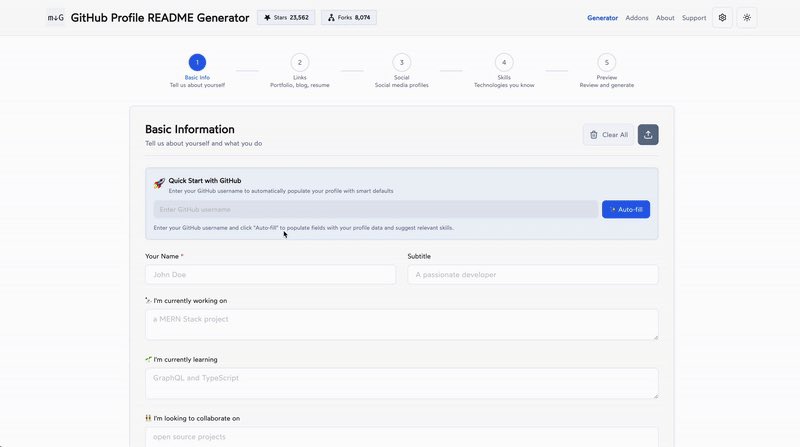800x447 pixels.
Task: Open the Forks 8,074 badge
Action: click(349, 17)
